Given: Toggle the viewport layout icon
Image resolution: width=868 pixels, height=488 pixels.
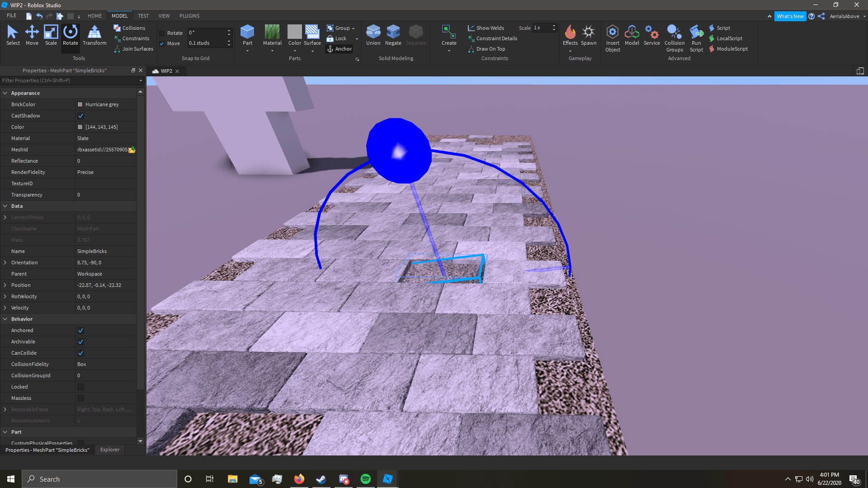Looking at the screenshot, I should pos(860,71).
